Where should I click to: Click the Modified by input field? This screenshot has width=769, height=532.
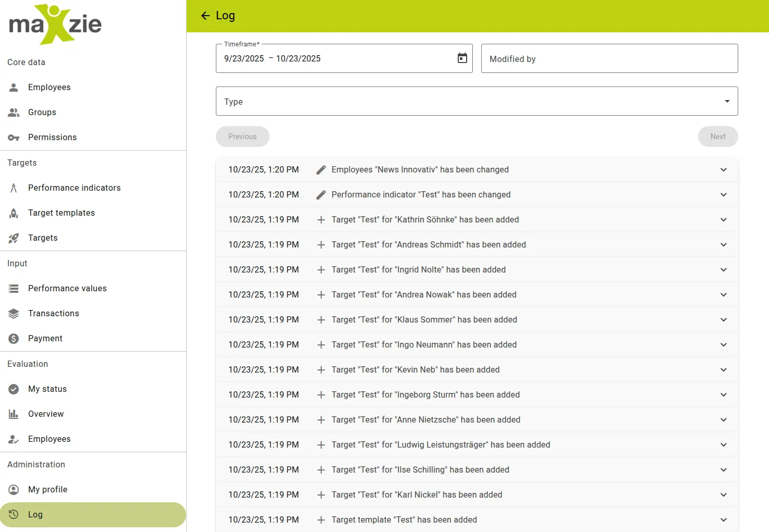[609, 58]
